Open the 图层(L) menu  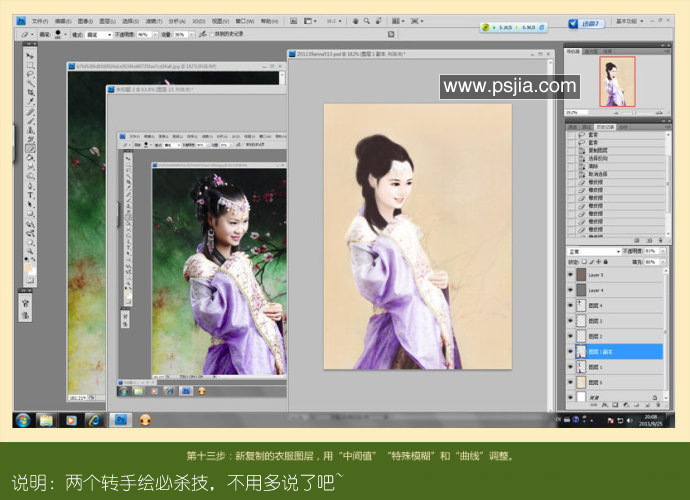click(x=107, y=21)
